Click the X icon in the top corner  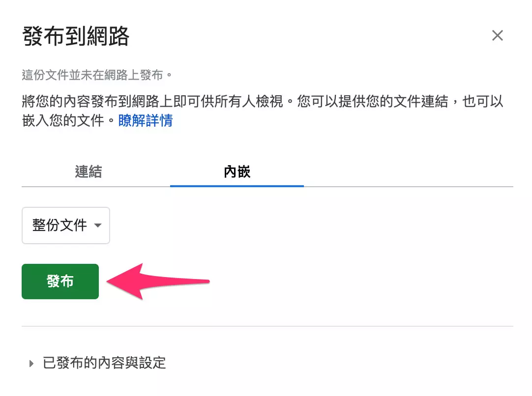coord(498,35)
